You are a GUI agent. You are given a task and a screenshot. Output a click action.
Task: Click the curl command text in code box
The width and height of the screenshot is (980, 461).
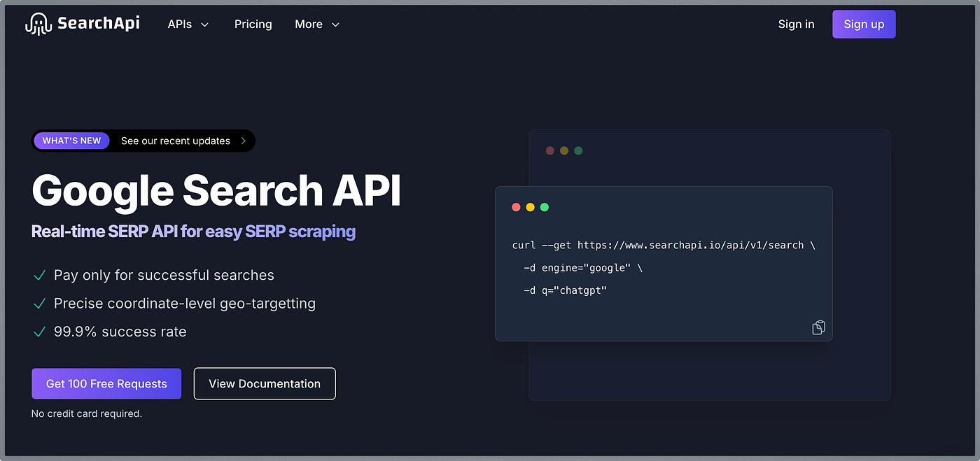[x=664, y=267]
